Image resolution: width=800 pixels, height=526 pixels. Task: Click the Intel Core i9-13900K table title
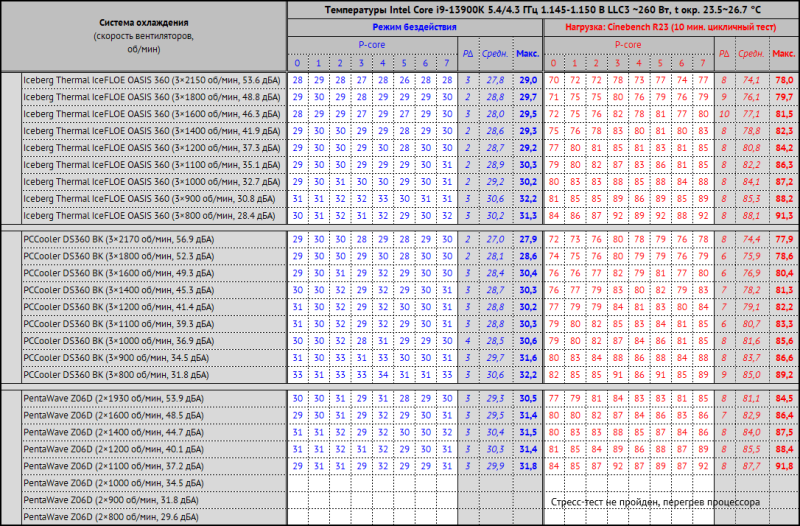pyautogui.click(x=541, y=9)
